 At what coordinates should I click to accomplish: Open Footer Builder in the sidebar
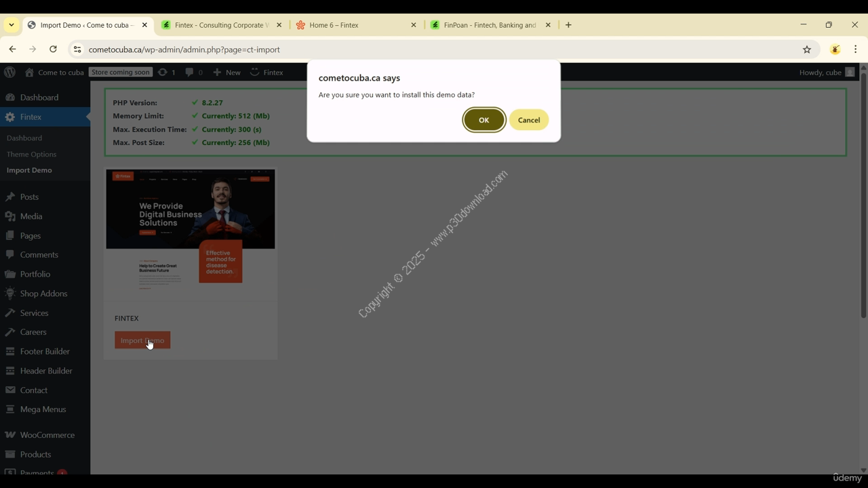(45, 351)
